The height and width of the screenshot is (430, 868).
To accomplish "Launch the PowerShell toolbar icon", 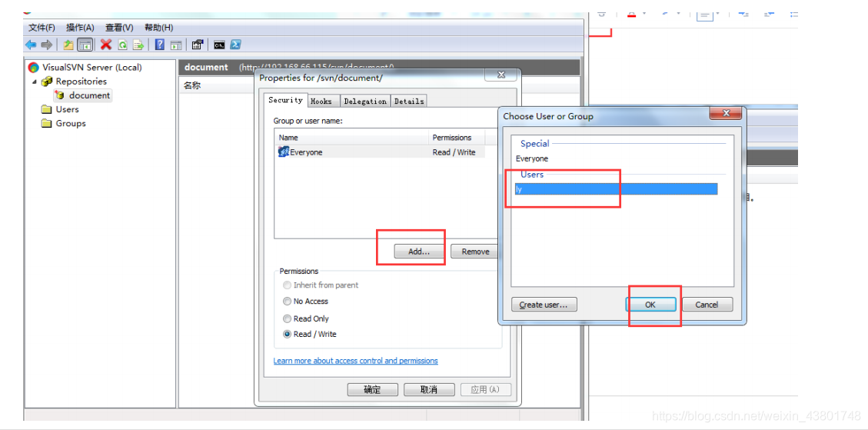I will [x=235, y=45].
